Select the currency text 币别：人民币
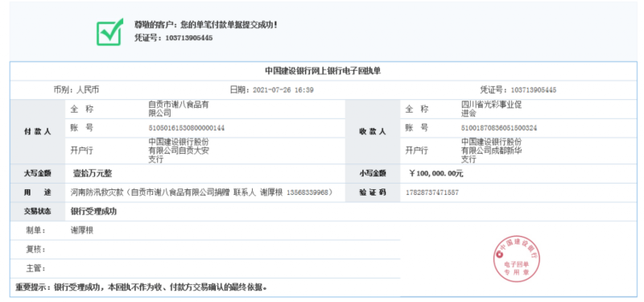The height and width of the screenshot is (302, 644). click(x=76, y=90)
